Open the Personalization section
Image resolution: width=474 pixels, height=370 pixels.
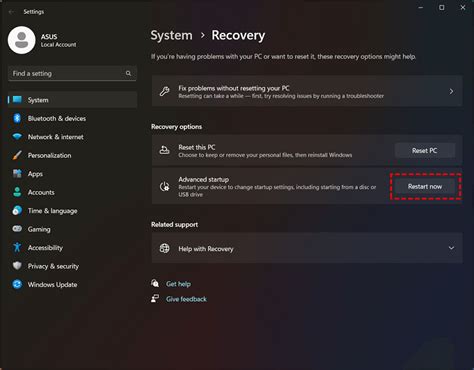click(x=72, y=155)
